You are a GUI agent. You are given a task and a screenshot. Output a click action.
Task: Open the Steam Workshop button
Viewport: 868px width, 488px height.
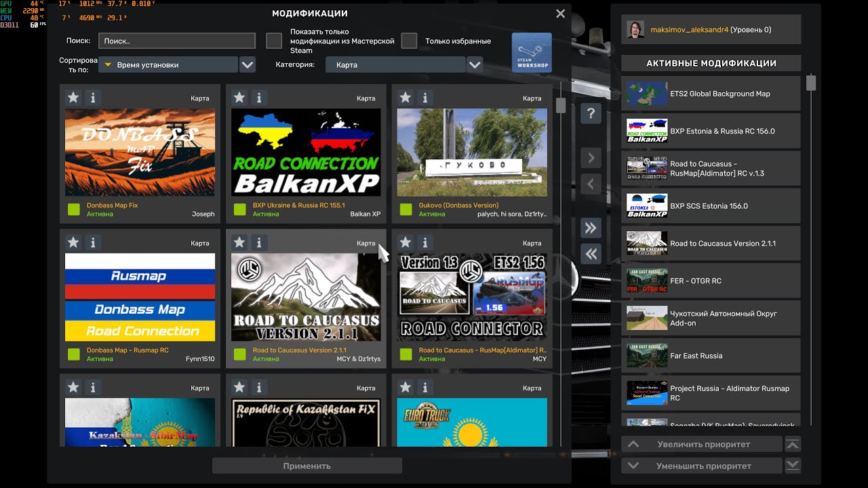coord(532,52)
